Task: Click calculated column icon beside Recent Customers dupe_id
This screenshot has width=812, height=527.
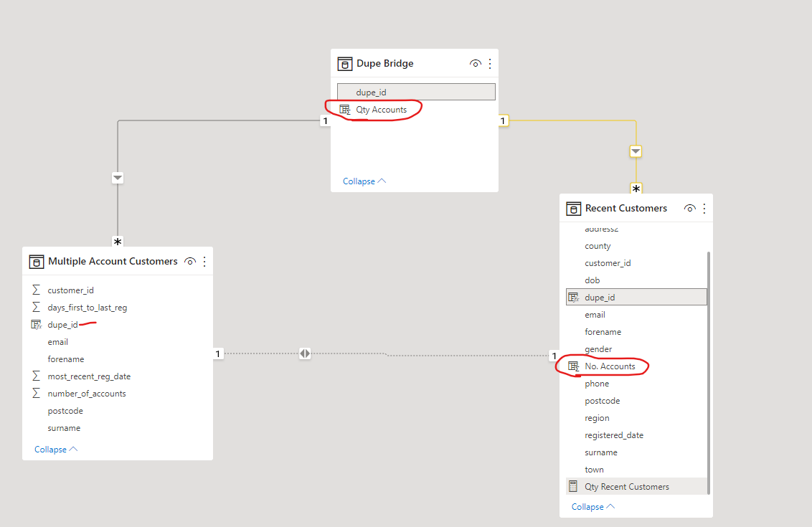Action: [573, 297]
